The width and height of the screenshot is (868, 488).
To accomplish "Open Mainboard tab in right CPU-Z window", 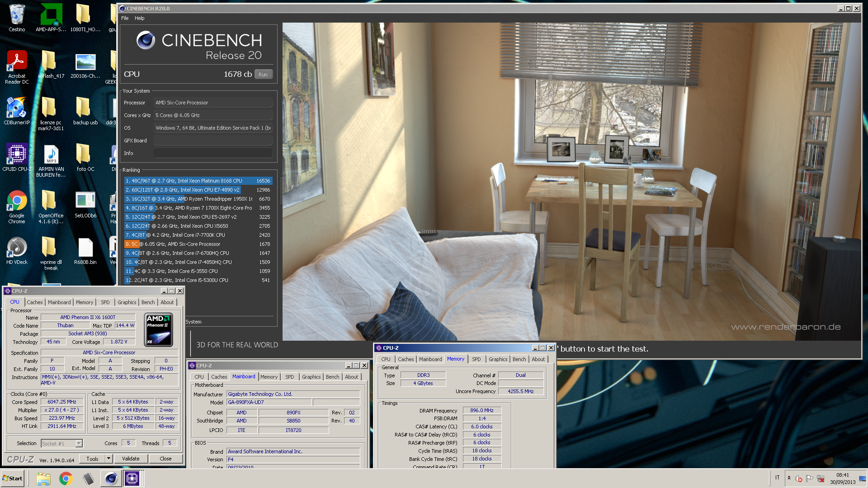I will 430,359.
